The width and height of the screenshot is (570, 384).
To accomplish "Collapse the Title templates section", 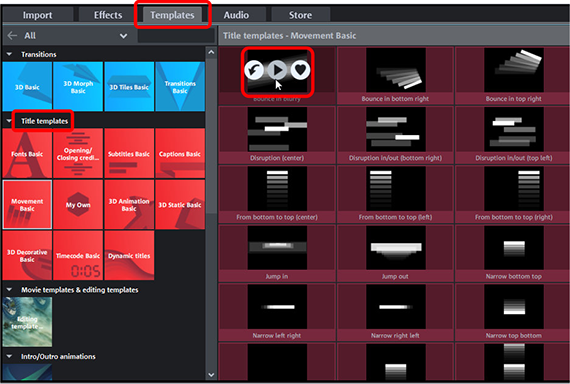I will [9, 121].
